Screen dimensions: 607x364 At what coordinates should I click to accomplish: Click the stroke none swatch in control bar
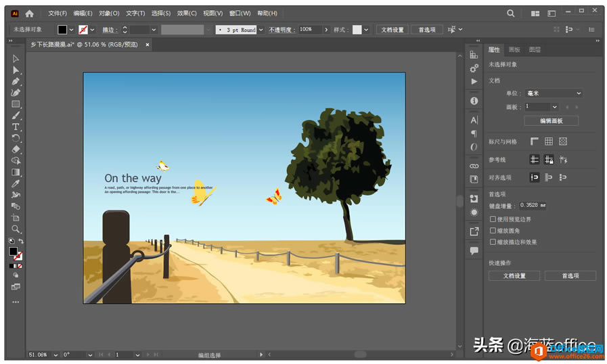coord(83,30)
